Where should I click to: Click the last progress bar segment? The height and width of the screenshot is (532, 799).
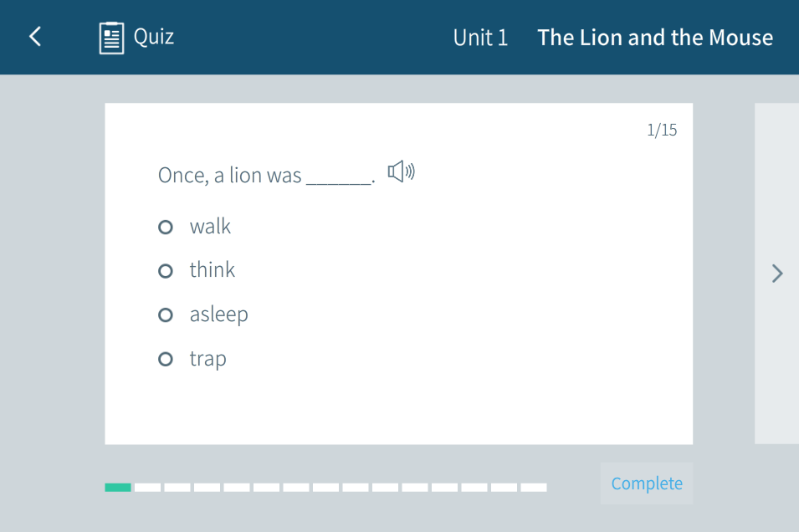(534, 487)
